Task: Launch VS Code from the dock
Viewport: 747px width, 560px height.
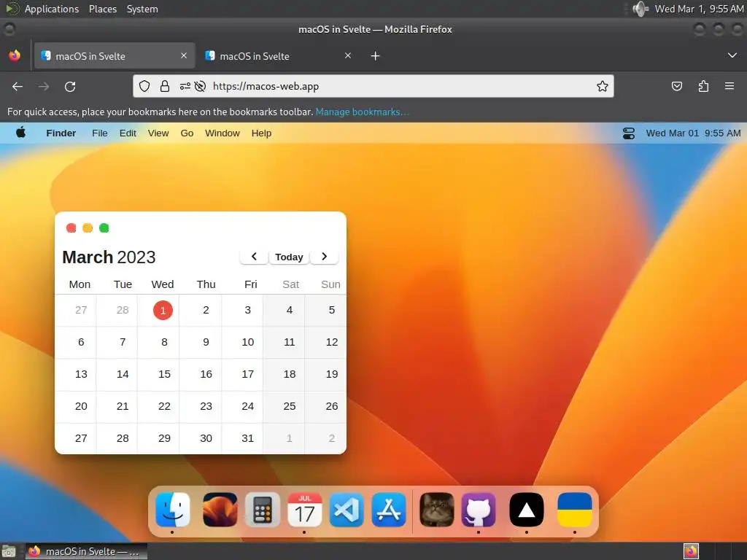Action: pos(347,510)
